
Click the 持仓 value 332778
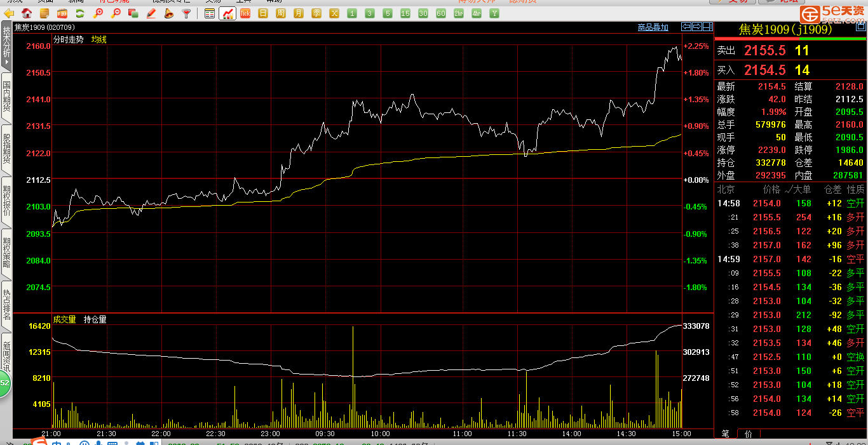point(771,163)
